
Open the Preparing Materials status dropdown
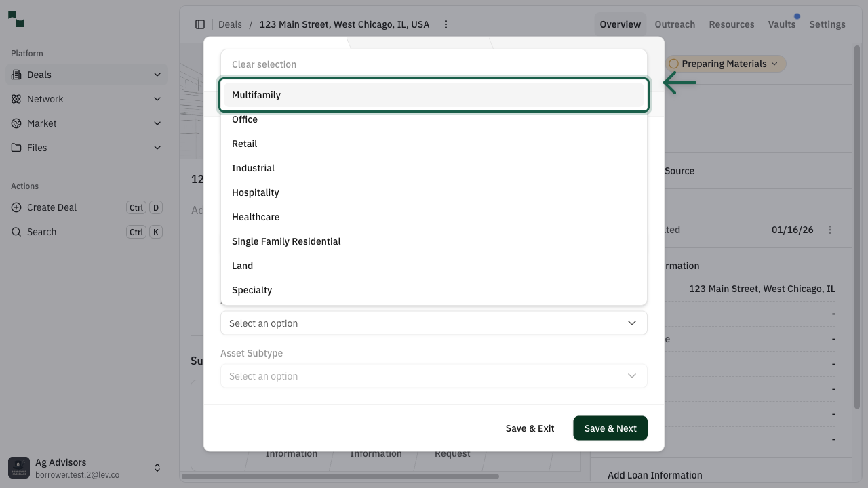724,63
